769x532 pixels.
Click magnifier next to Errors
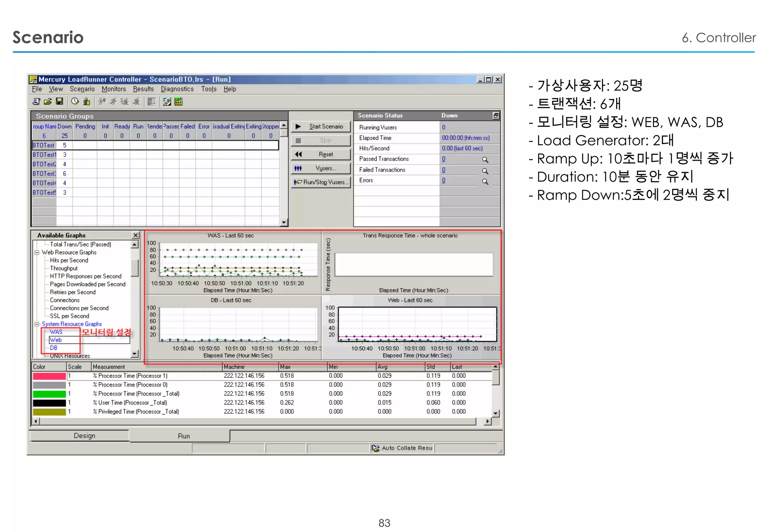tap(485, 182)
